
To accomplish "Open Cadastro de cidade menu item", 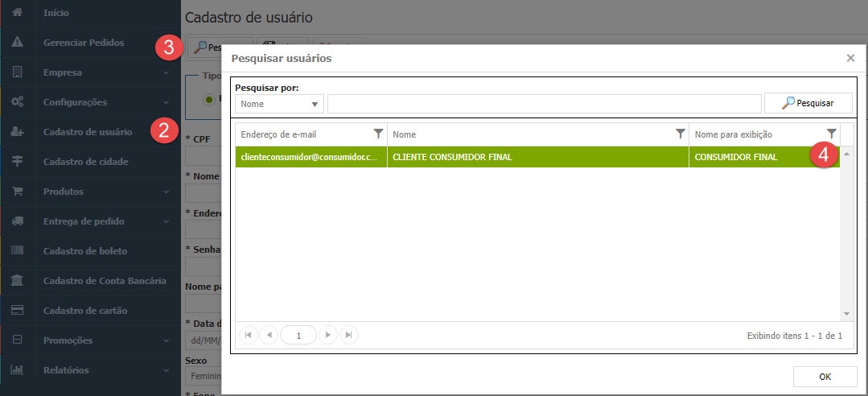I will 85,162.
